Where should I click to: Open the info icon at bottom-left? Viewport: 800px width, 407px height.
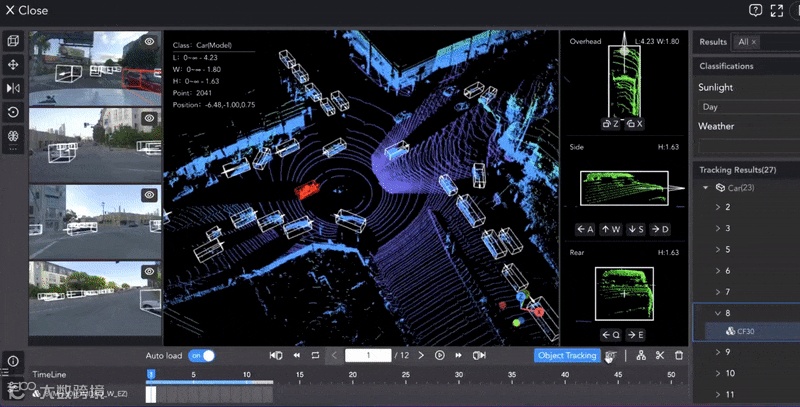13,361
